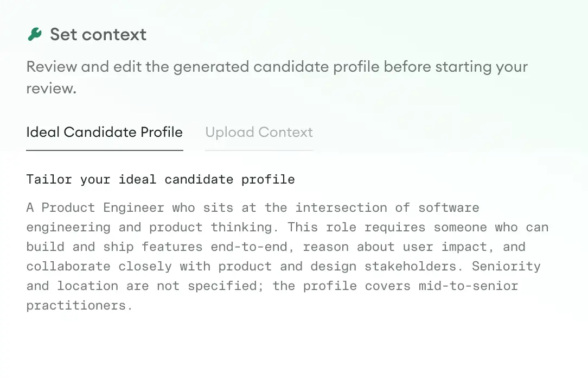Click the Tailor your ideal candidate profile label

pyautogui.click(x=160, y=179)
